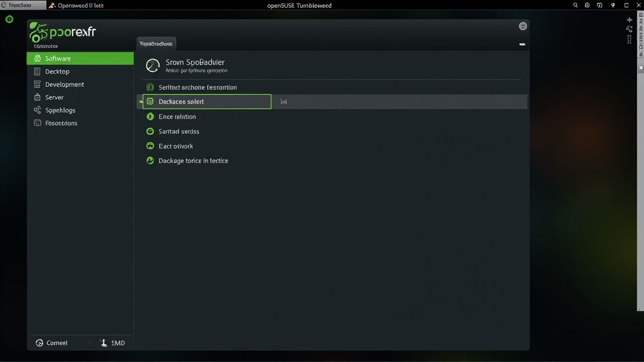Click the Deckacee selert green icon
Screen dimensions: 644x362
[x=150, y=102]
